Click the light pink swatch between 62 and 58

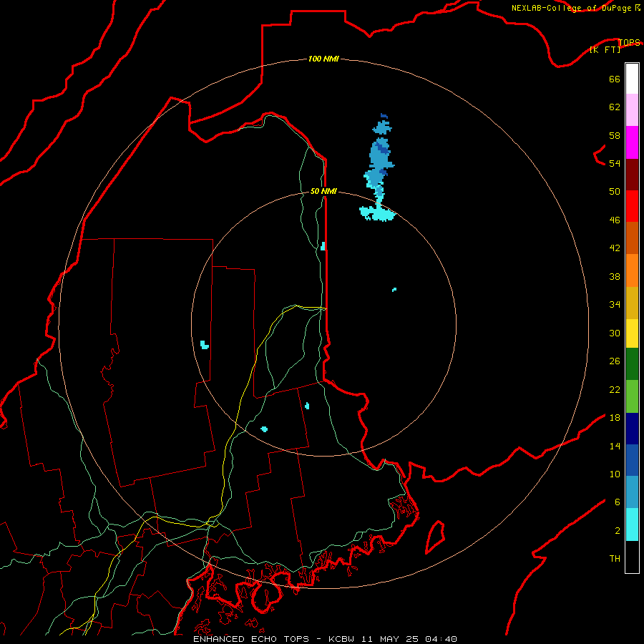point(632,110)
